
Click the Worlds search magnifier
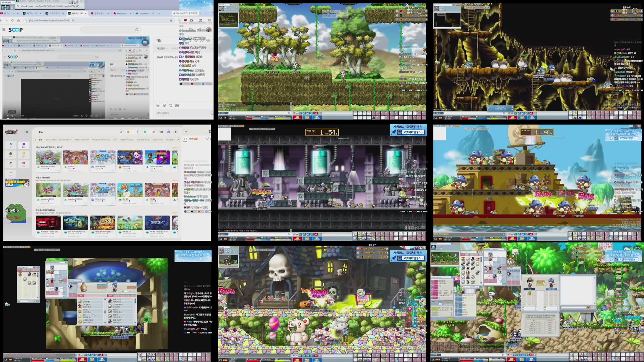tap(121, 132)
